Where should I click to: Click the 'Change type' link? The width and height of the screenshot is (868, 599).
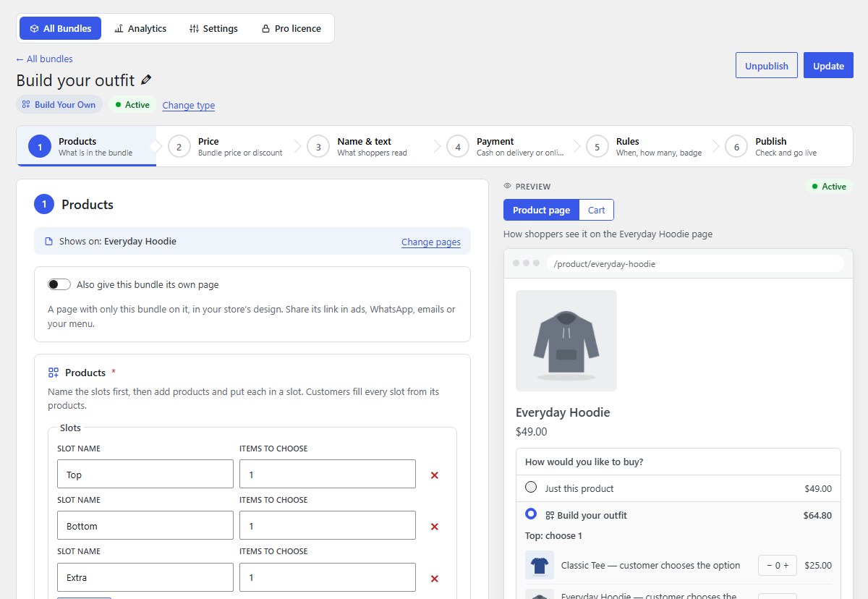[189, 105]
